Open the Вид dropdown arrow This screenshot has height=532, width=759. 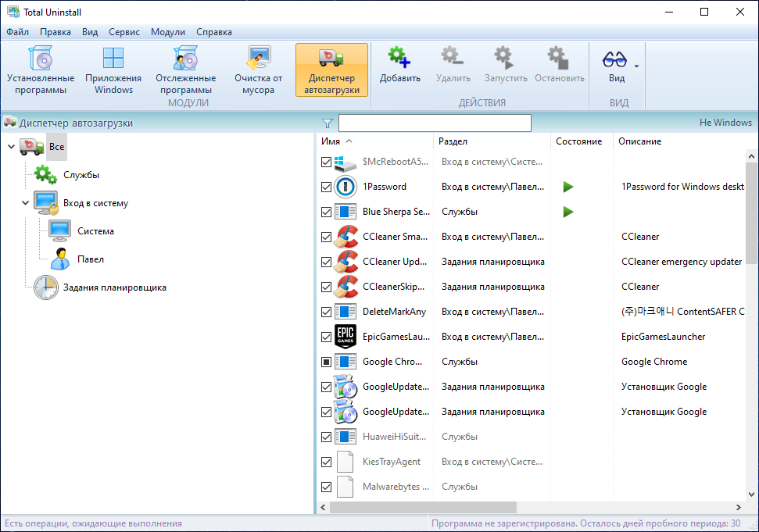[x=636, y=66]
